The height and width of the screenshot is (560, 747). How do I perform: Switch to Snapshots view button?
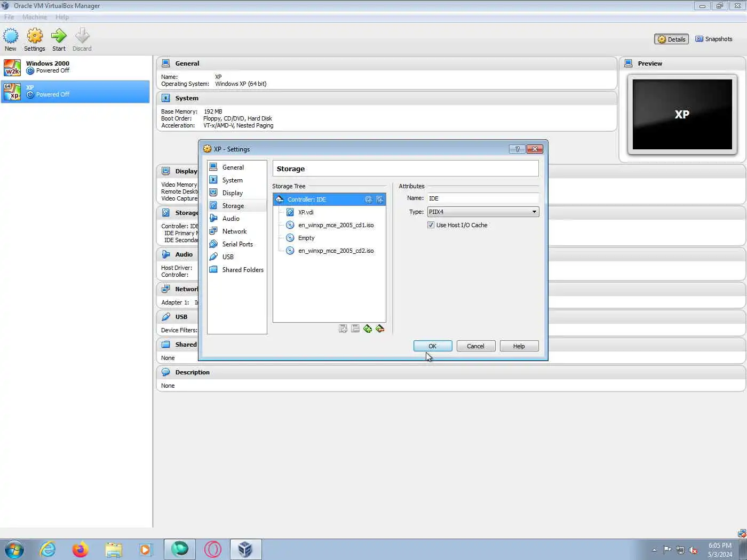click(x=713, y=39)
